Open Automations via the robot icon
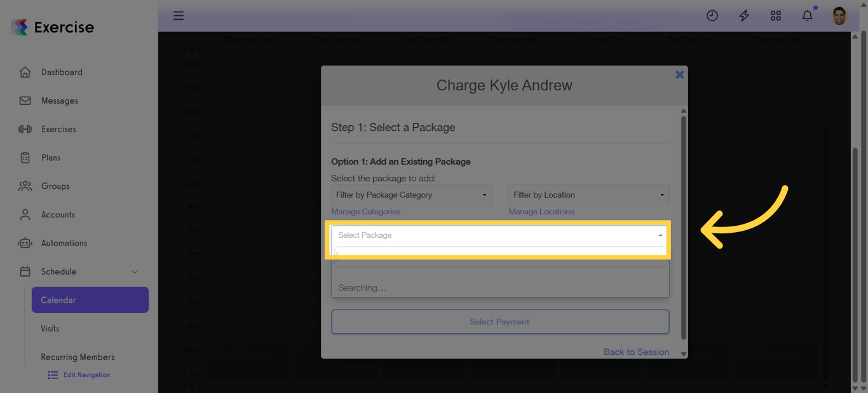This screenshot has height=393, width=868. coord(25,242)
